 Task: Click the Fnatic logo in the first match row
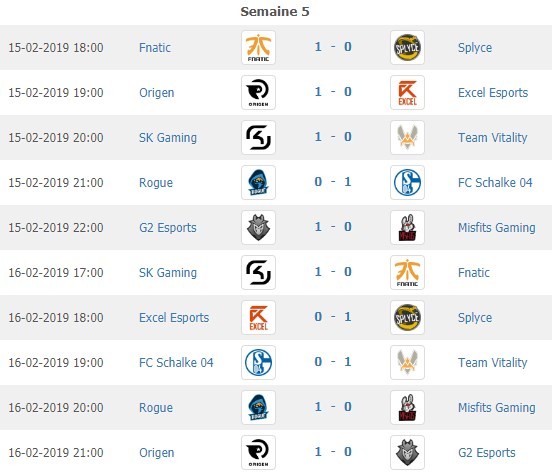click(258, 48)
